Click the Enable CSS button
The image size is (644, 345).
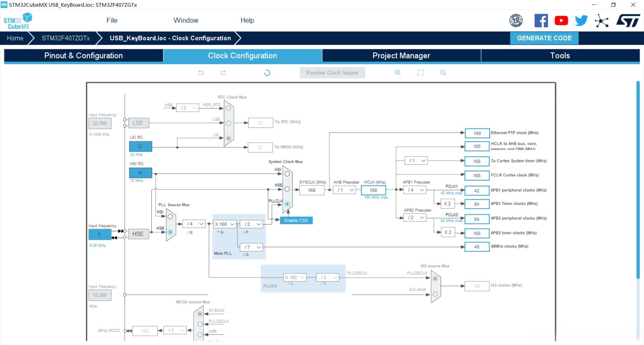296,220
